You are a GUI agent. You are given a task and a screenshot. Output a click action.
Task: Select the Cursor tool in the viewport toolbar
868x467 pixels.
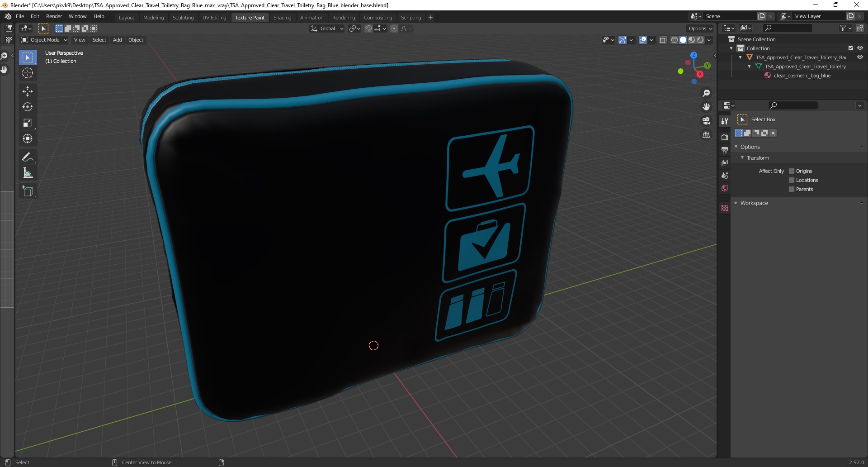point(28,73)
